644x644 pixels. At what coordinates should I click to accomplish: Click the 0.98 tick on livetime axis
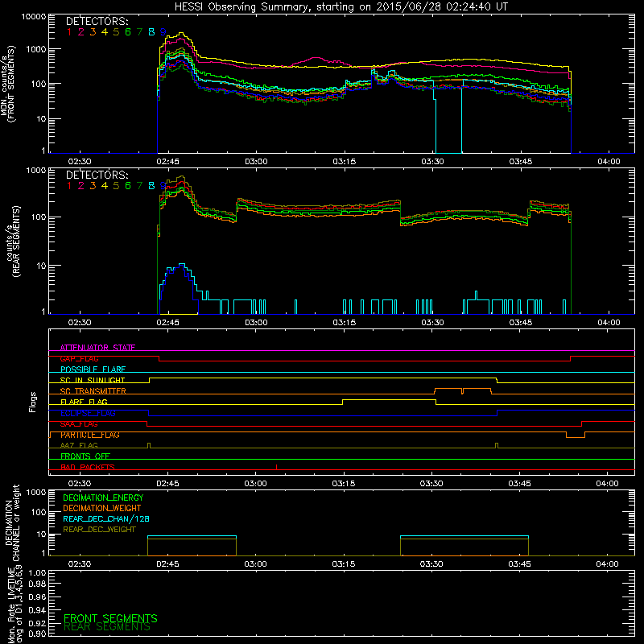(37, 584)
